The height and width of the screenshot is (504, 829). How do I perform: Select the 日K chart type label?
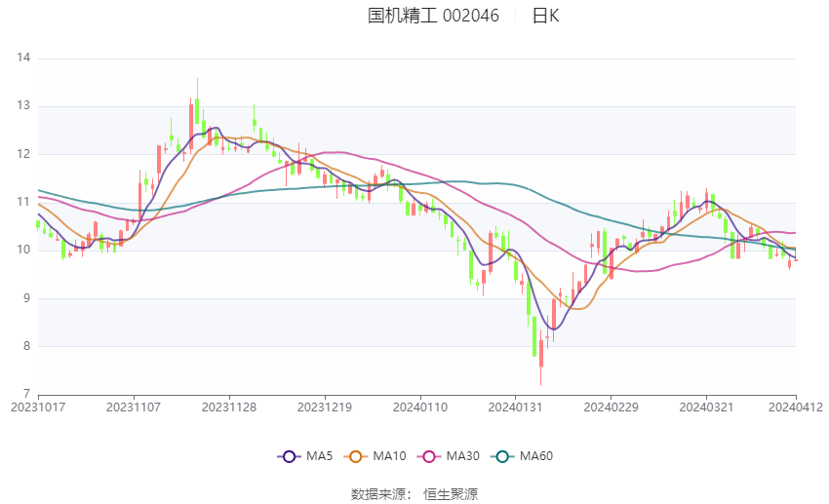point(545,16)
